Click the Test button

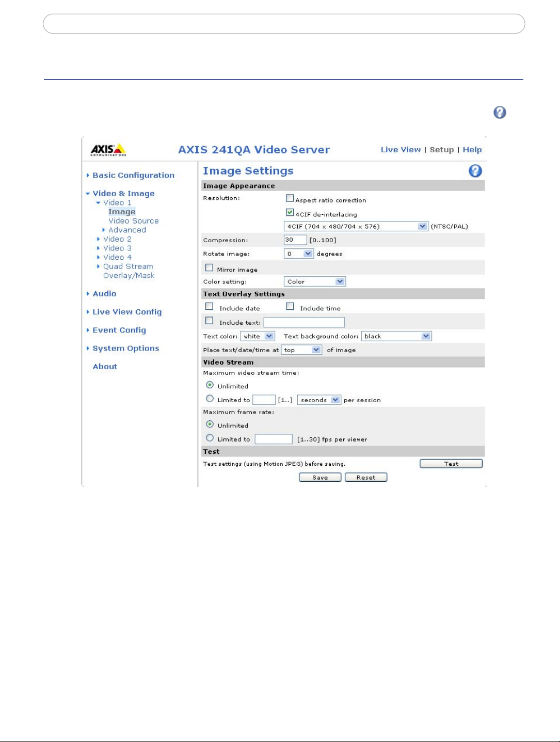(451, 464)
